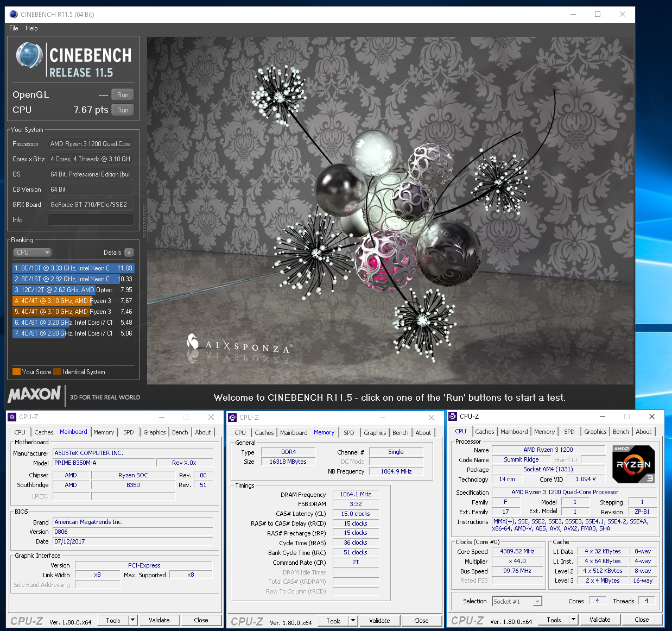Screen dimensions: 672x631
Task: Switch to About tab in right CPU-Z window
Action: (644, 432)
